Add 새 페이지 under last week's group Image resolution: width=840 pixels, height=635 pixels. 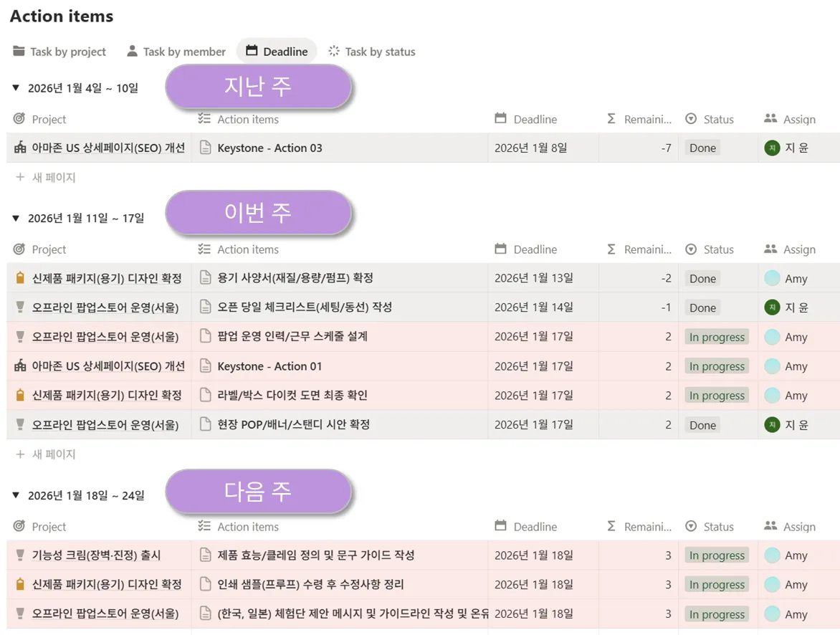pos(46,177)
